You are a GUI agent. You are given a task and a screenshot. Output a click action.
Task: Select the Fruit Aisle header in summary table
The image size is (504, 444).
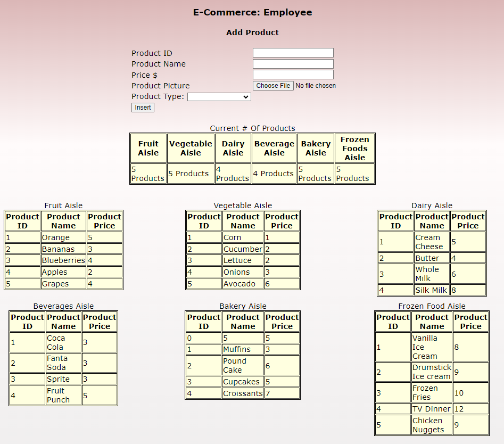(x=148, y=148)
